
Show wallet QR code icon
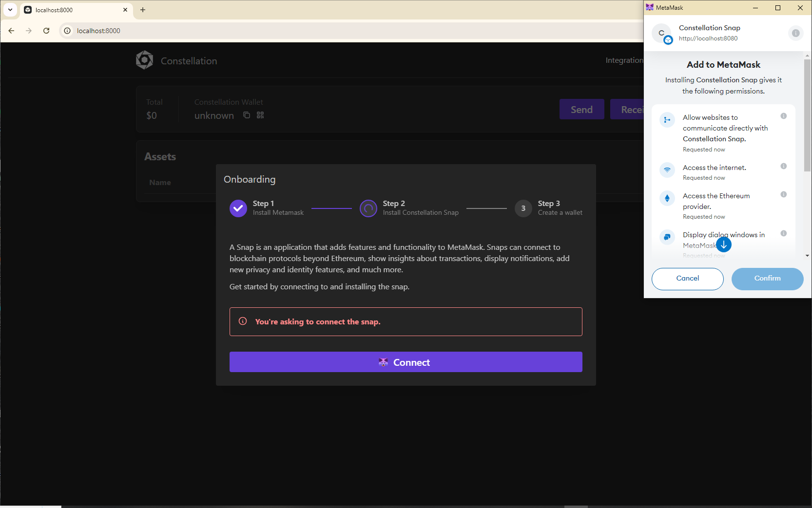pos(260,115)
